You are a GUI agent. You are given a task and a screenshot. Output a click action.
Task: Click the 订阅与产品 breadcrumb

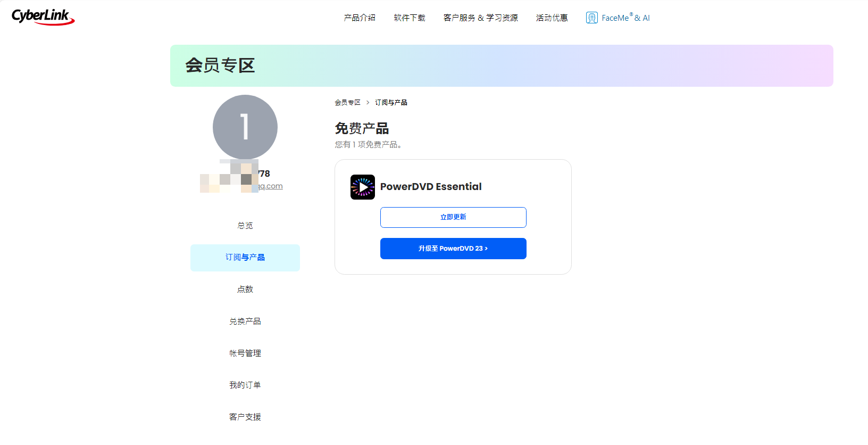[391, 102]
